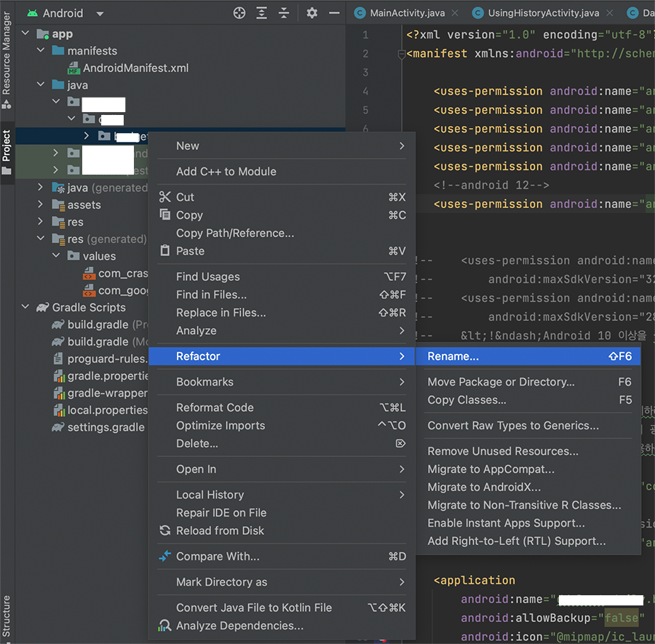Collapse the manifests folder
655x644 pixels.
tap(41, 51)
